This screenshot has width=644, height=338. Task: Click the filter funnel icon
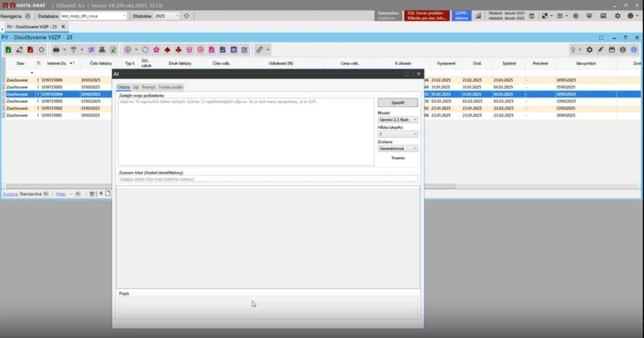[74, 50]
